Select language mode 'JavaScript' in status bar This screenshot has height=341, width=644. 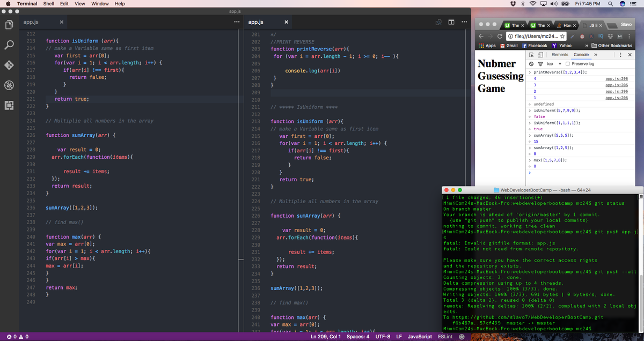[420, 337]
